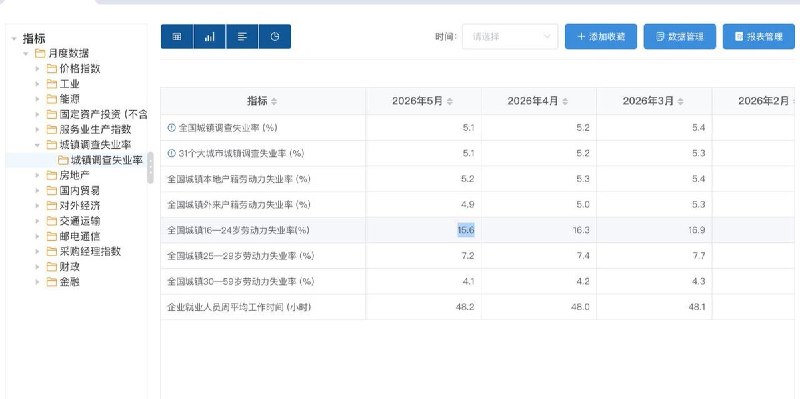Select the 房地产 tree item
Image resolution: width=800 pixels, height=399 pixels.
coord(74,176)
